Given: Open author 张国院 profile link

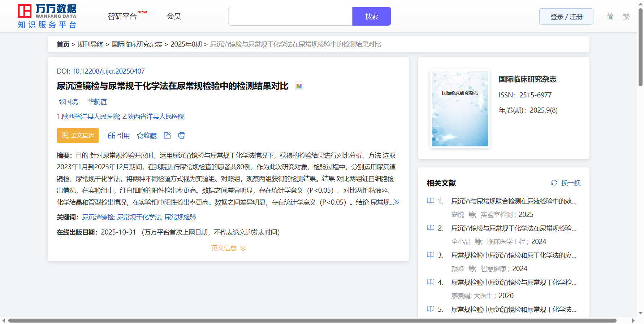Looking at the screenshot, I should click(68, 102).
